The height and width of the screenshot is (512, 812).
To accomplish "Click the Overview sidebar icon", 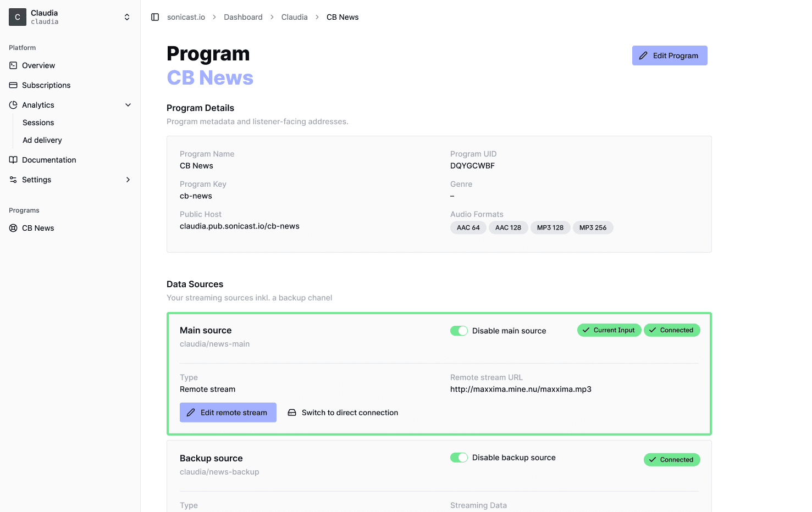I will tap(13, 65).
